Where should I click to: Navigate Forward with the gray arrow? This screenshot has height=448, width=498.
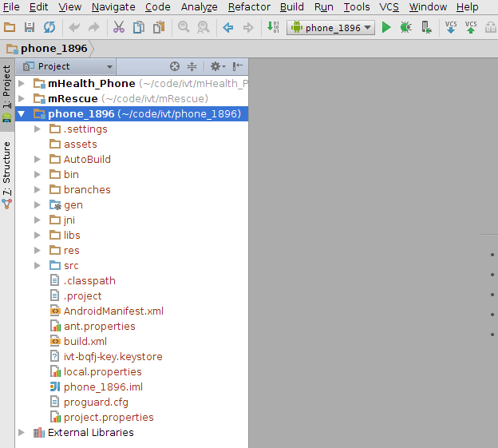tap(248, 28)
